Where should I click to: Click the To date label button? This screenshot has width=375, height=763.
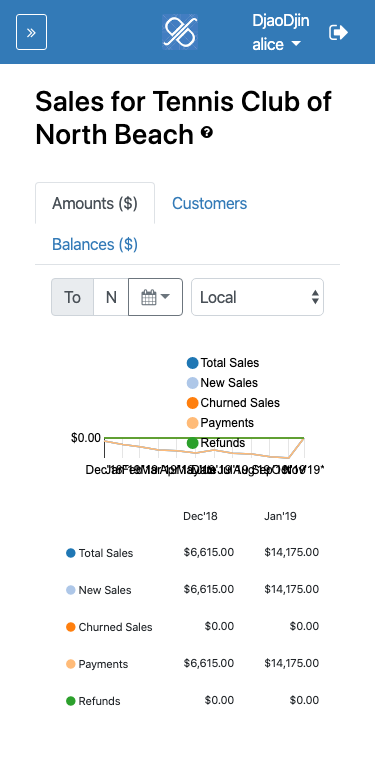click(x=72, y=297)
